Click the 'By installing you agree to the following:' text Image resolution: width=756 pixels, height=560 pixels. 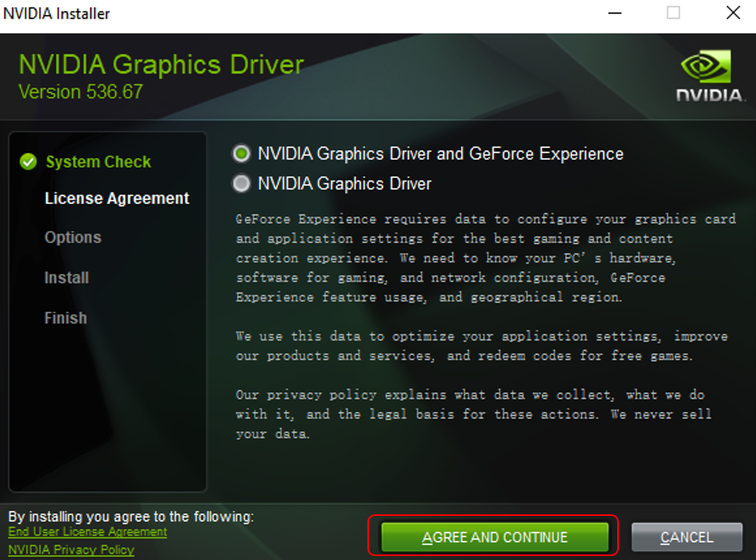coord(131,517)
